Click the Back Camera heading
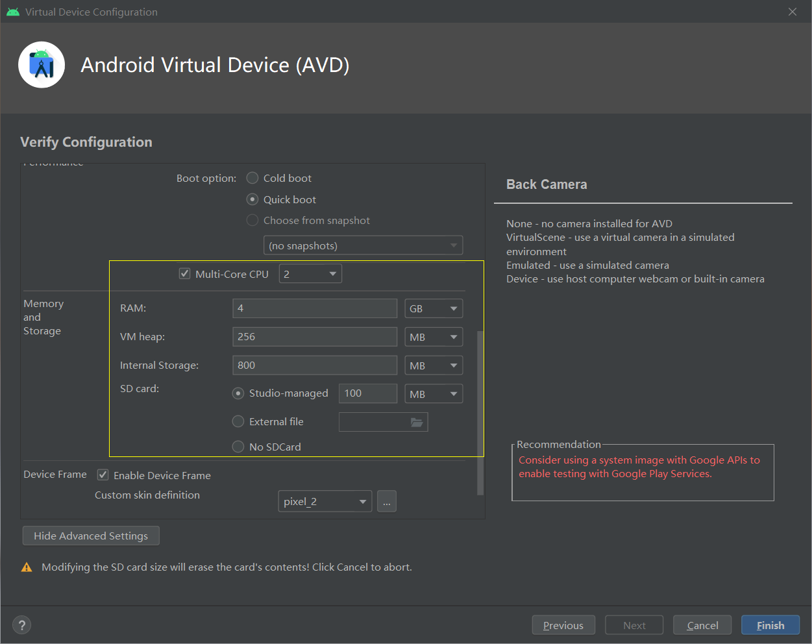 tap(547, 184)
